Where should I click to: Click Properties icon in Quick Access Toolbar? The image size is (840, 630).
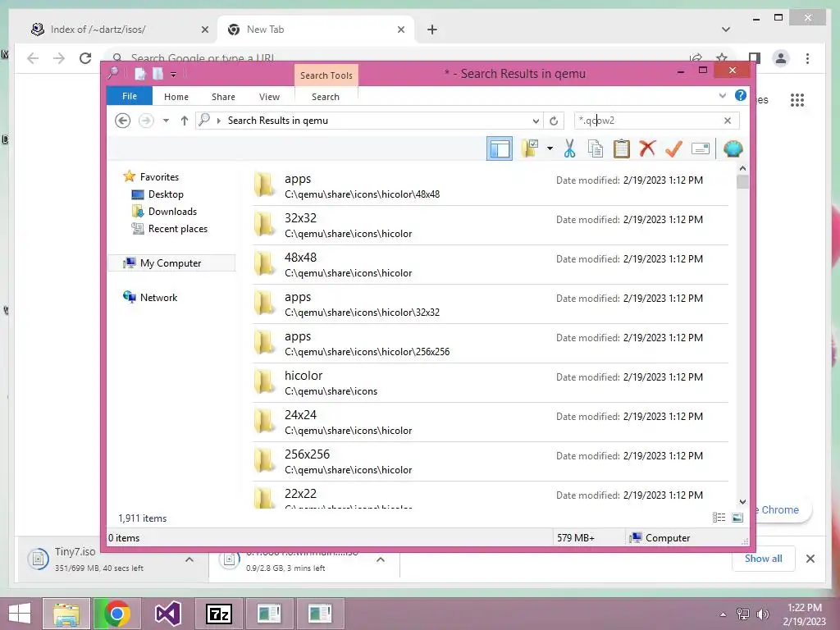coord(139,74)
